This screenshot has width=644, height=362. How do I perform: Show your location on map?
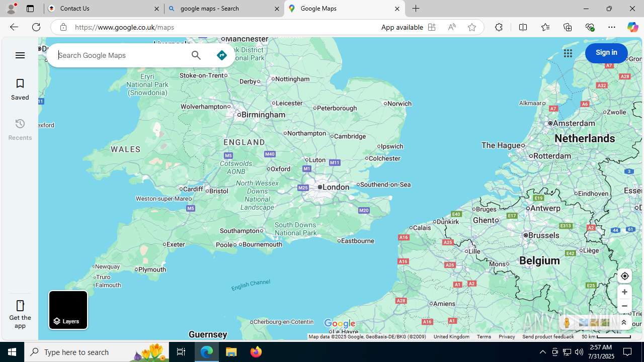[624, 276]
